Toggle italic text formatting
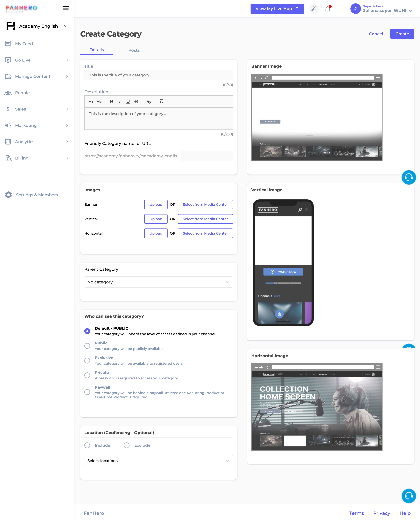 point(120,102)
